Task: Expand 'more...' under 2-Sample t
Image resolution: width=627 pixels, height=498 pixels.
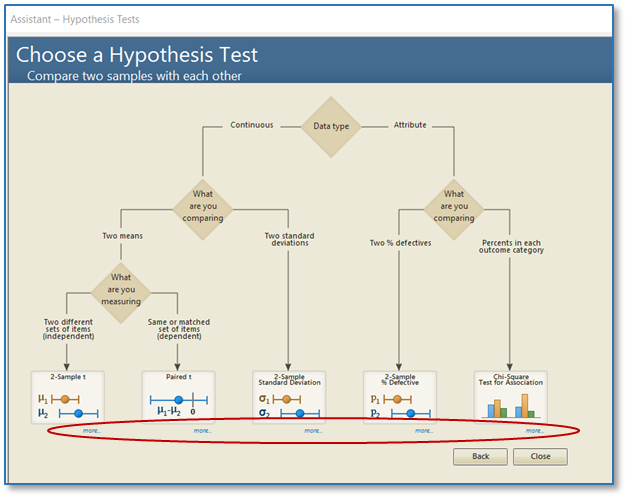Action: [x=91, y=431]
